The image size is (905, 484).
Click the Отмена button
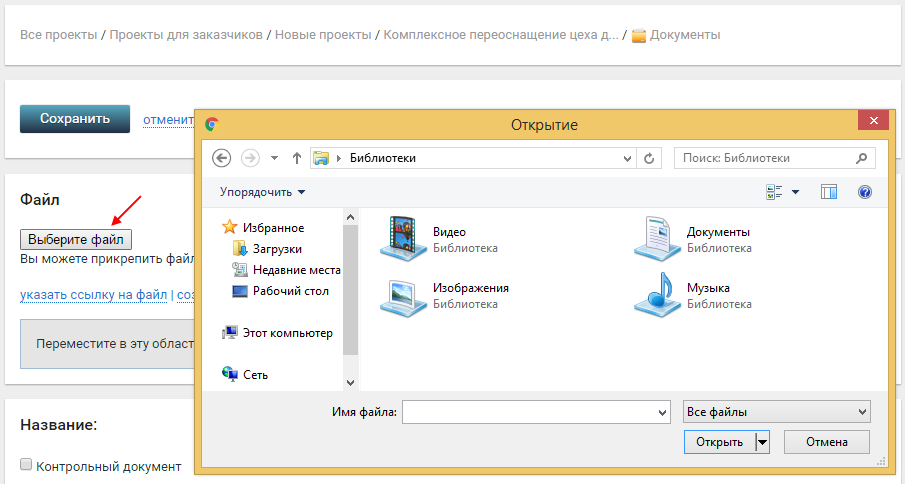point(827,442)
